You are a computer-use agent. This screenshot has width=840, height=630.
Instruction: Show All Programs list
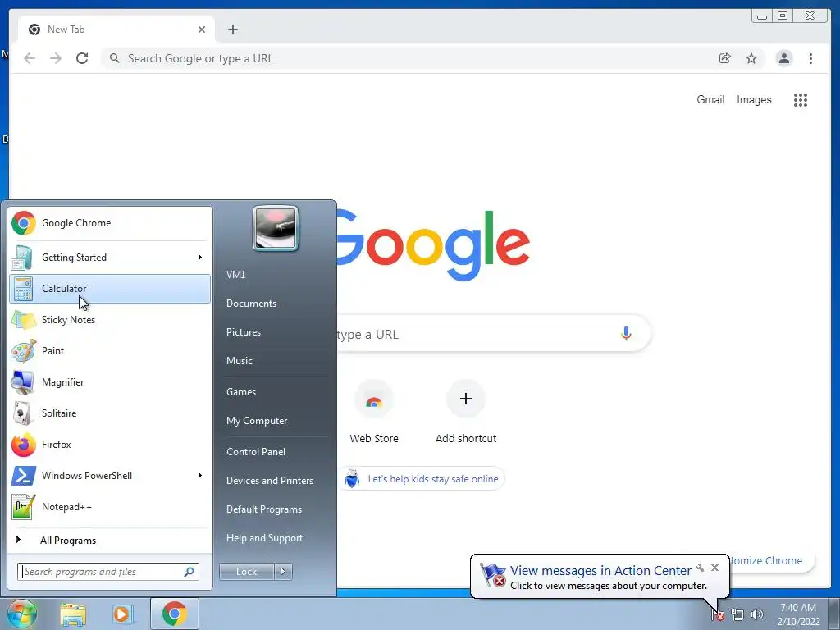(x=110, y=540)
